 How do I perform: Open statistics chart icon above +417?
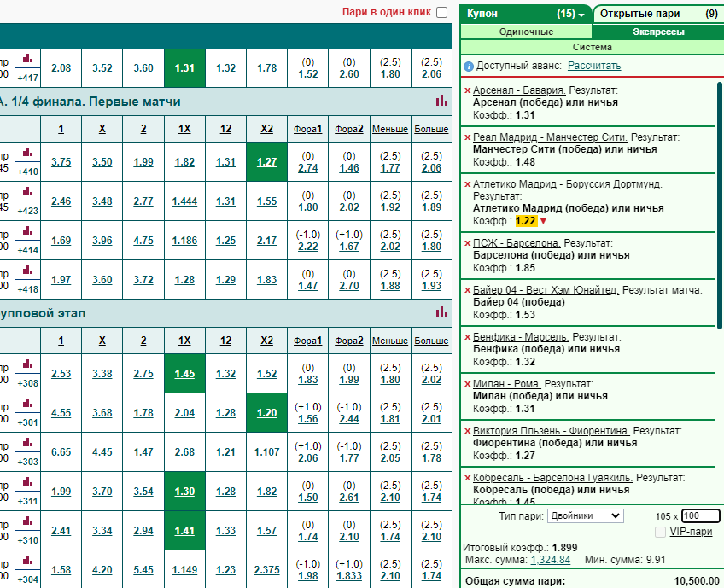27,59
